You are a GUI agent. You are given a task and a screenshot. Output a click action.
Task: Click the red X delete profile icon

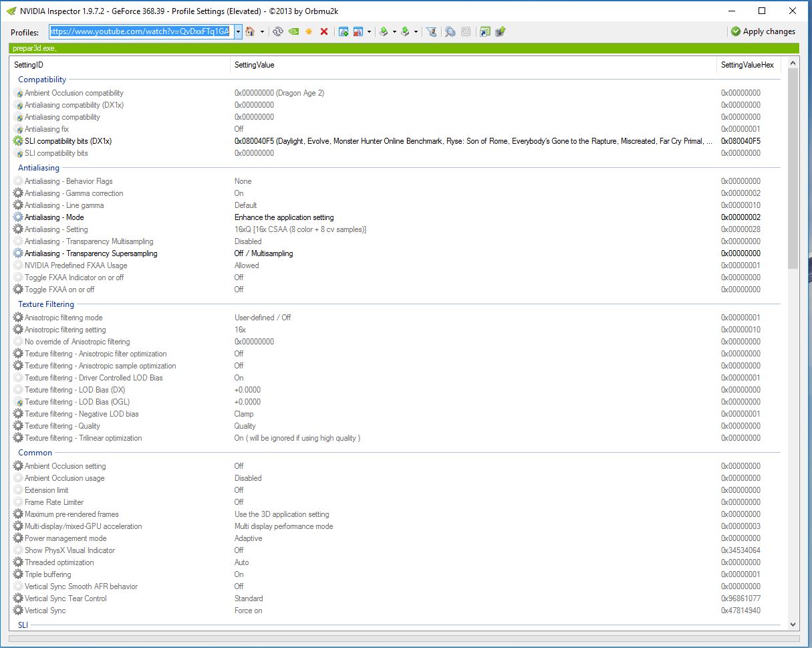pyautogui.click(x=324, y=31)
